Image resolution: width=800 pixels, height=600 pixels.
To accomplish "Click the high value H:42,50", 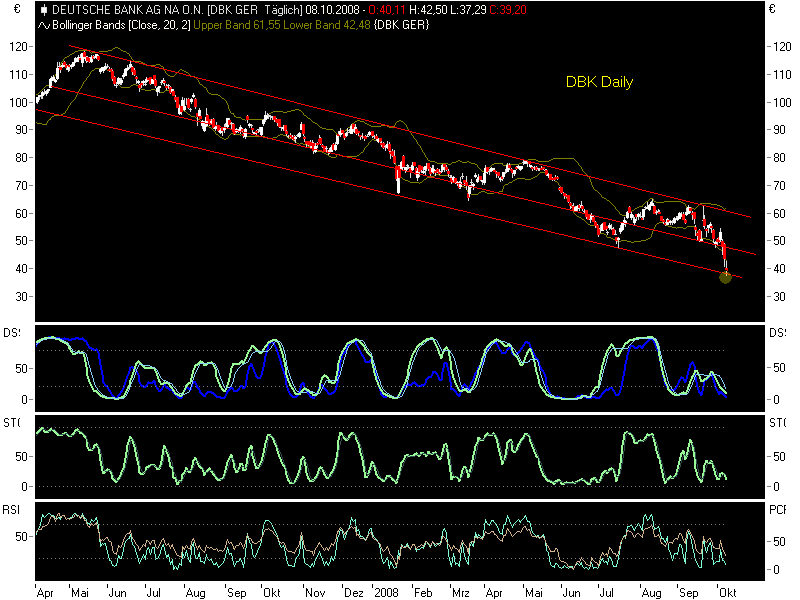I will click(x=428, y=10).
